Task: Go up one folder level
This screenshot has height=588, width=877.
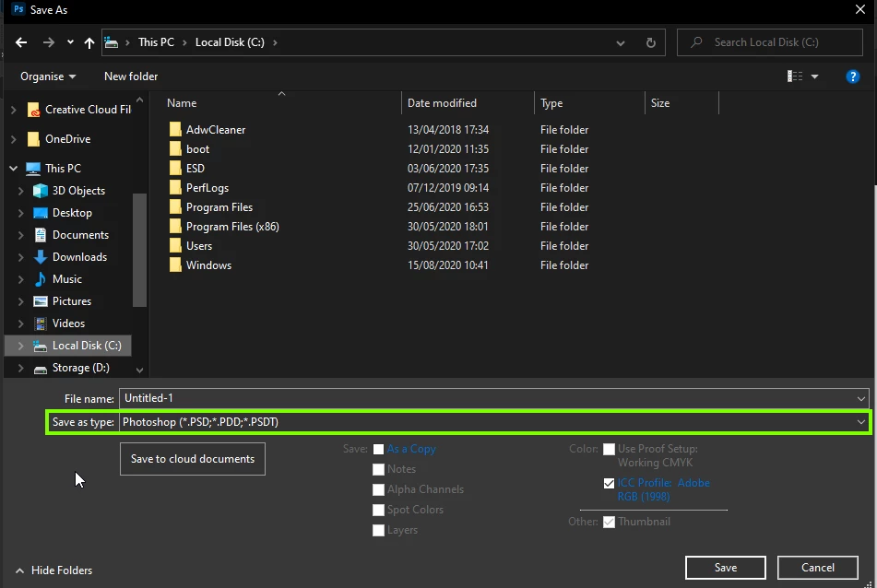Action: (89, 42)
